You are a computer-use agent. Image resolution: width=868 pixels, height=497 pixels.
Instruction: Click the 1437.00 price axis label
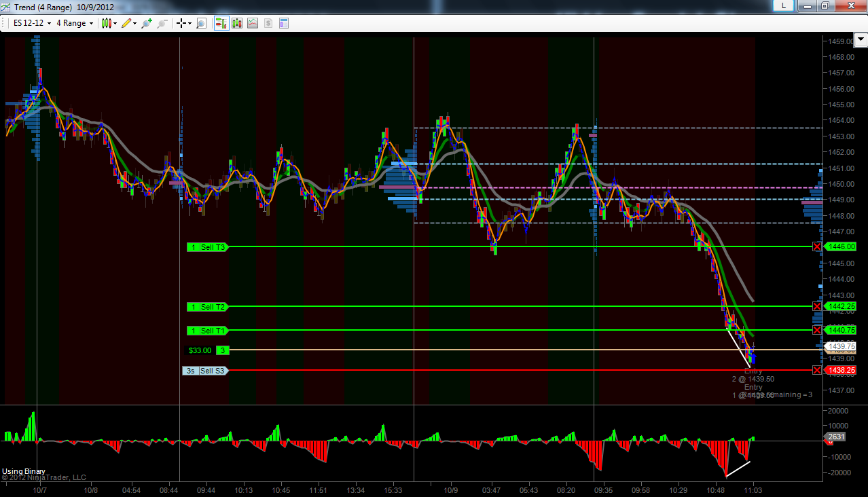(841, 390)
